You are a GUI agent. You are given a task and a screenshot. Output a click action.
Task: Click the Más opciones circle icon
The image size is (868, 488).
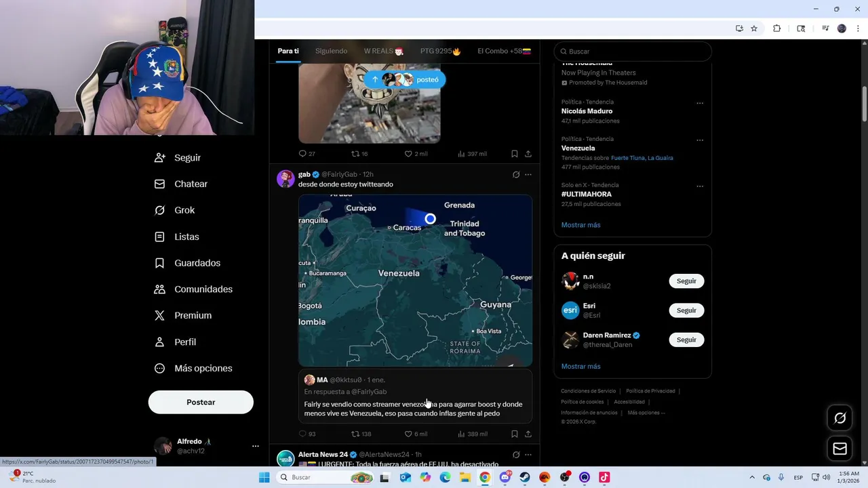tap(159, 368)
